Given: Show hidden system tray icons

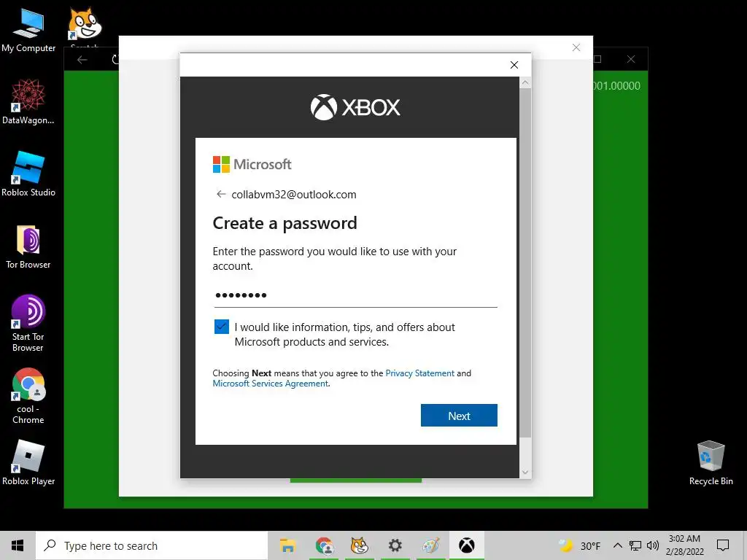Looking at the screenshot, I should point(617,545).
